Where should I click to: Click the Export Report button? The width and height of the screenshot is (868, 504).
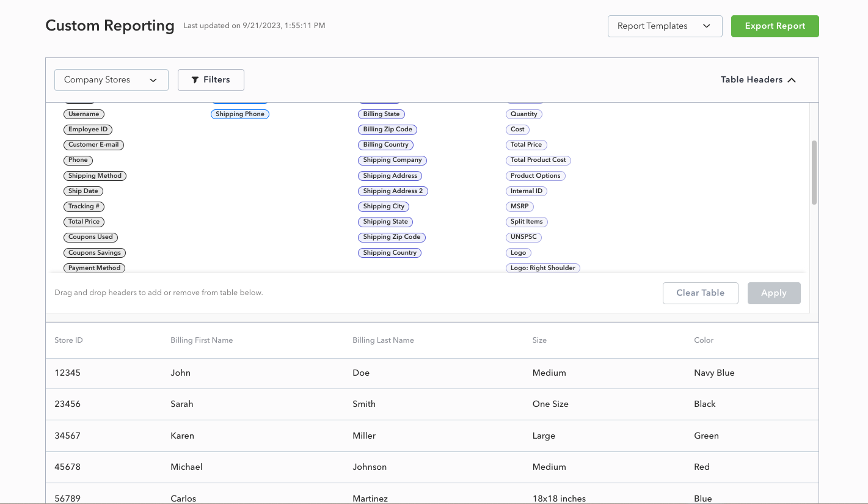tap(775, 26)
